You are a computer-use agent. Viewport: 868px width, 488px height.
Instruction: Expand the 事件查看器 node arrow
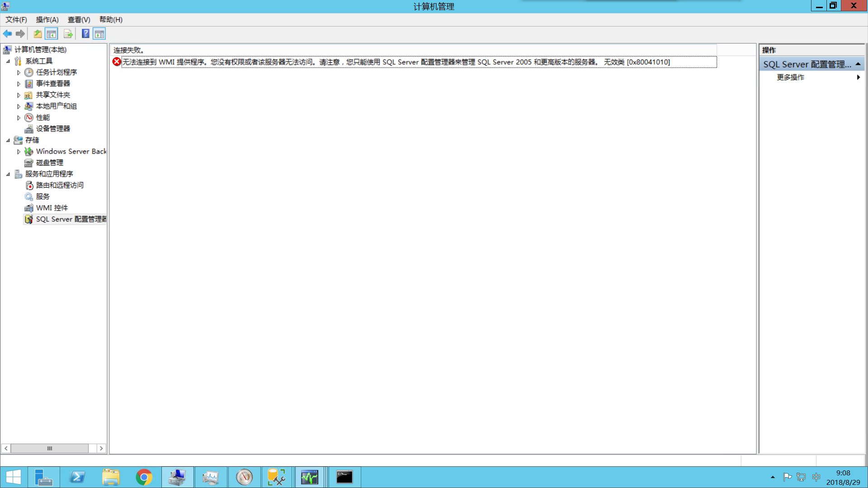[19, 84]
